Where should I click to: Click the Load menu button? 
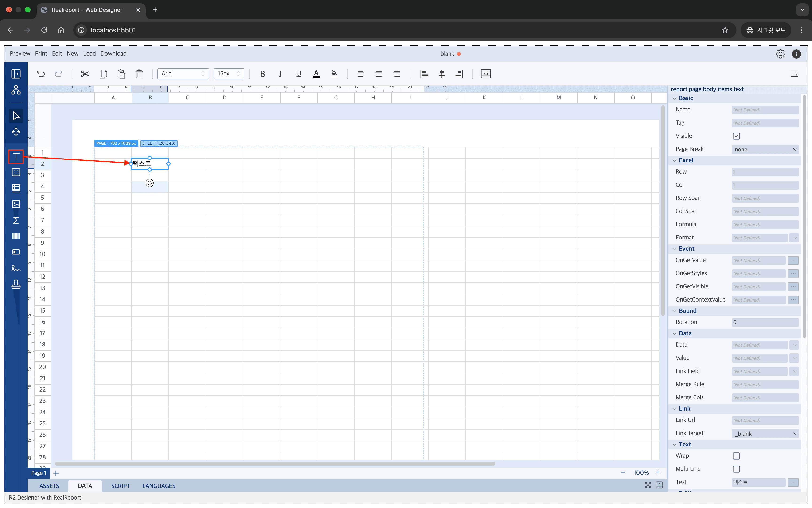click(89, 53)
